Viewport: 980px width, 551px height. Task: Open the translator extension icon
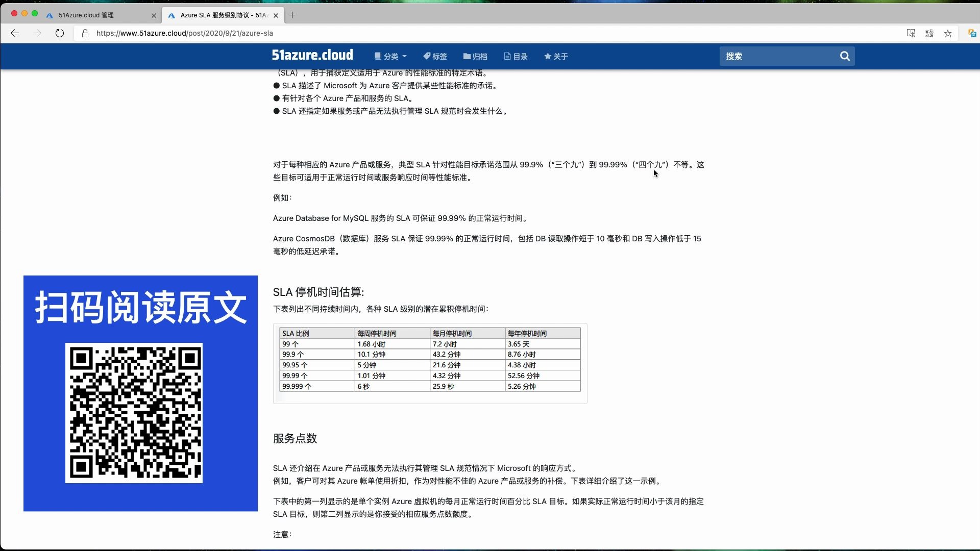[x=972, y=33]
